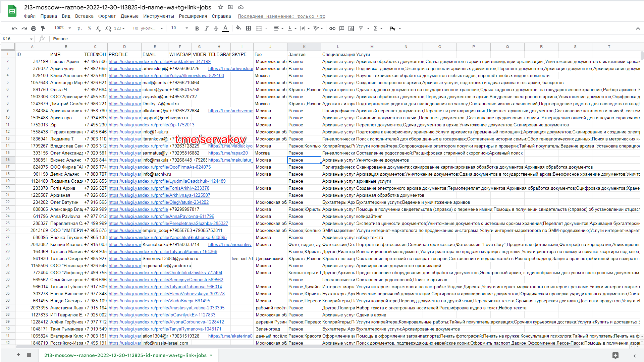The width and height of the screenshot is (644, 362).
Task: Open the Расширения menu
Action: coord(193,16)
